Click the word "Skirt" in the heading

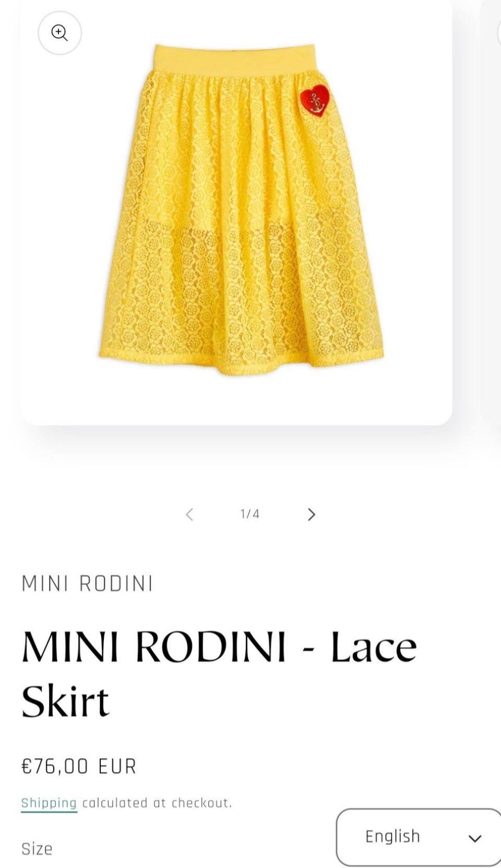click(x=65, y=700)
